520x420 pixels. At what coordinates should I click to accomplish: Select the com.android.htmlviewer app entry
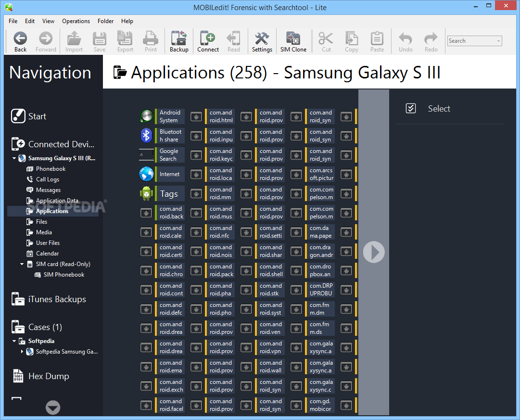tap(212, 116)
